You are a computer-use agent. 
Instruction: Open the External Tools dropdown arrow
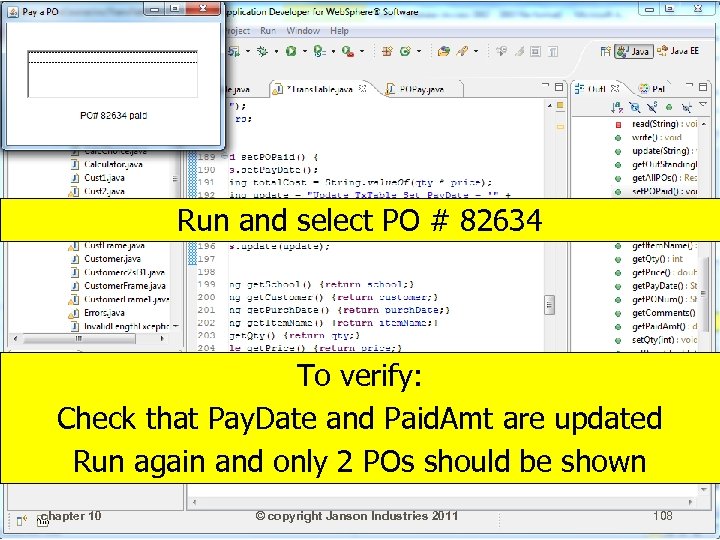click(362, 51)
